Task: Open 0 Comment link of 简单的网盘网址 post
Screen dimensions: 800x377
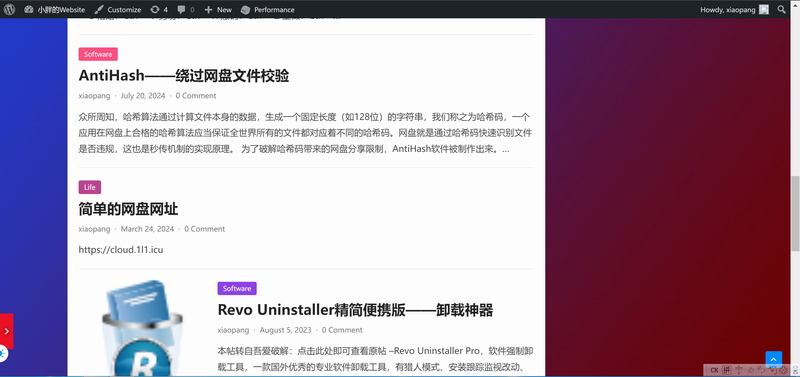Action: (x=205, y=229)
